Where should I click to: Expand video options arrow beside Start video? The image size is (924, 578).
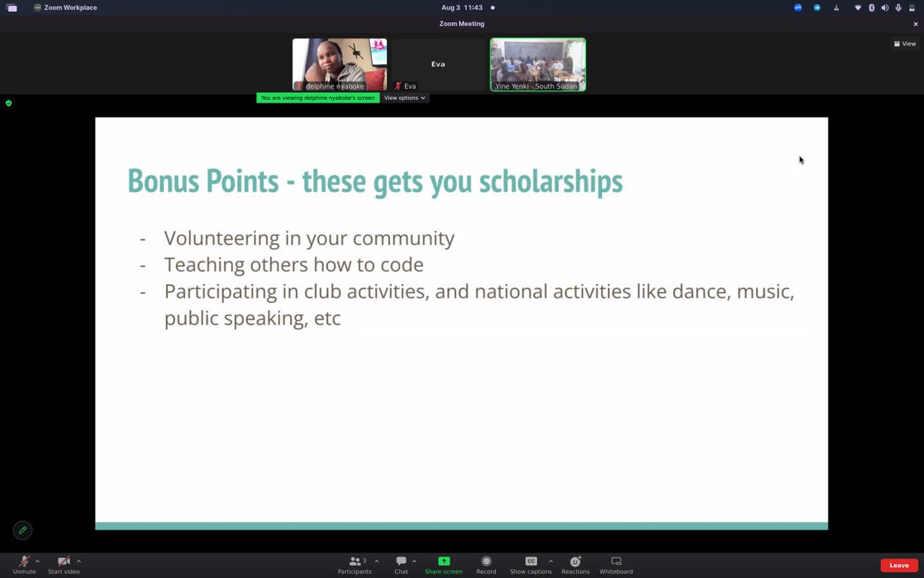click(79, 561)
